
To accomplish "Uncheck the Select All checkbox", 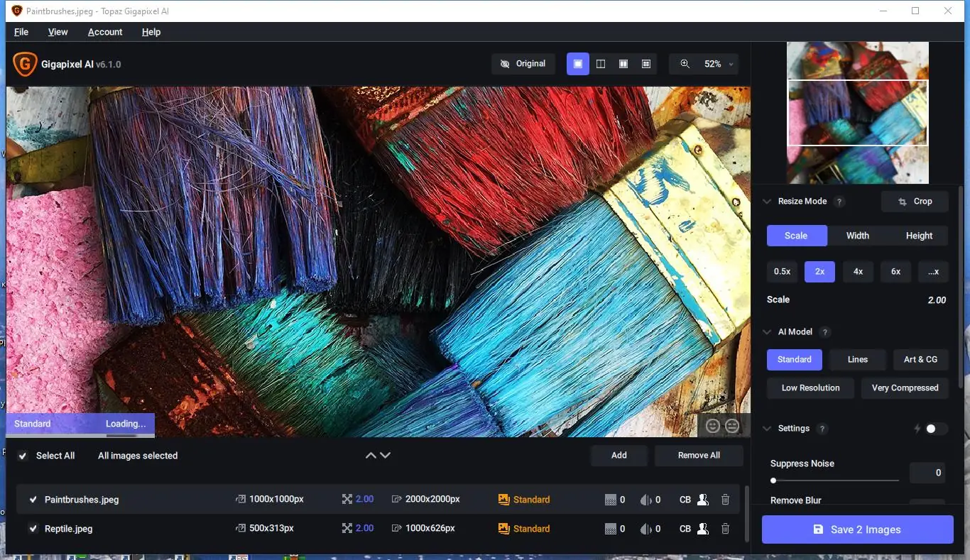I will (x=23, y=456).
